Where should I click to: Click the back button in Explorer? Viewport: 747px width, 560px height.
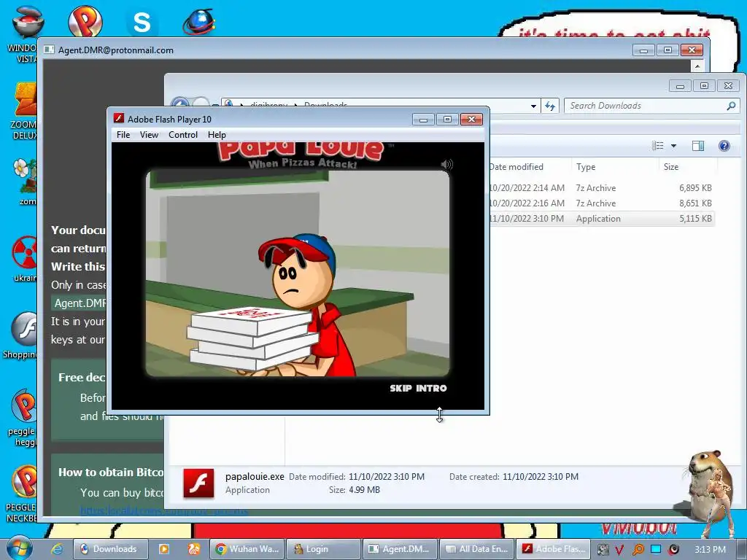pos(180,104)
